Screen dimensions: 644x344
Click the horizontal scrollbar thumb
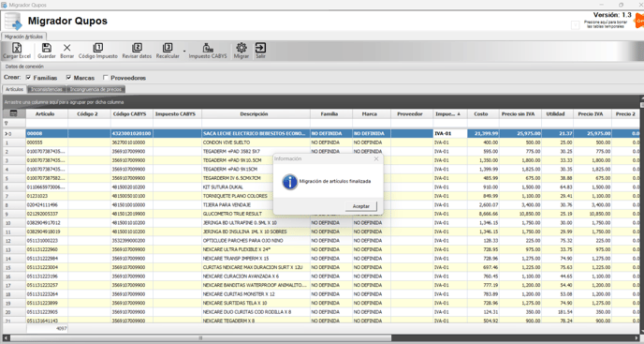[200, 337]
